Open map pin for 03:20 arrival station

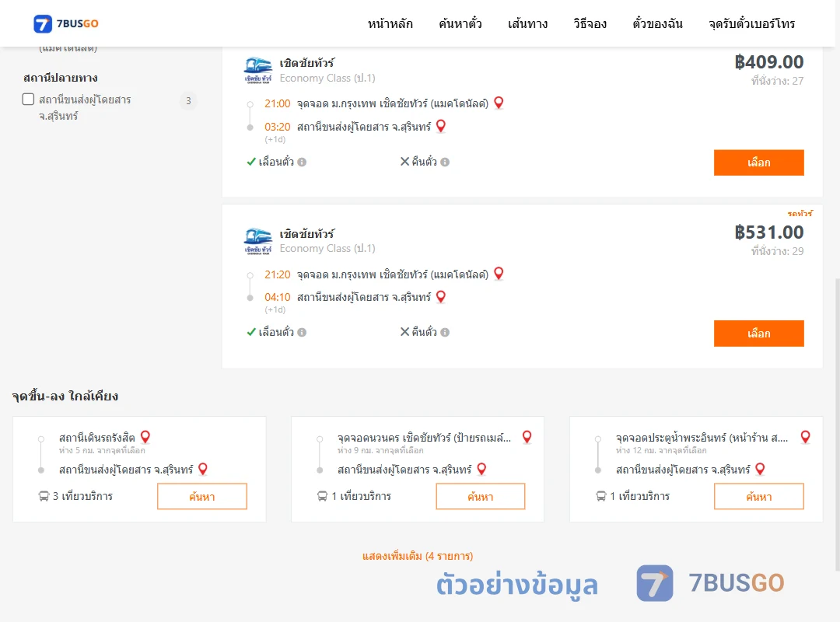click(441, 127)
